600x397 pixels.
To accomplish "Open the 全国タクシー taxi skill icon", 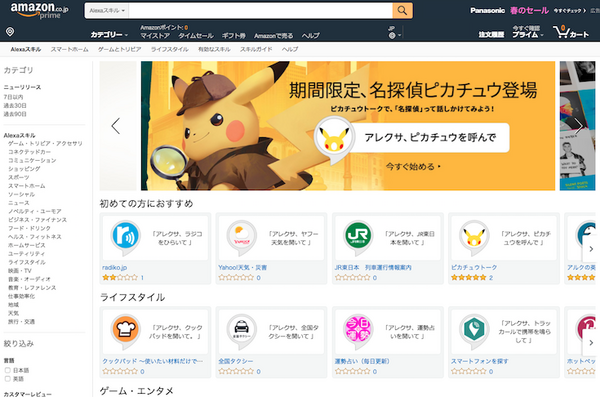I will click(x=241, y=331).
